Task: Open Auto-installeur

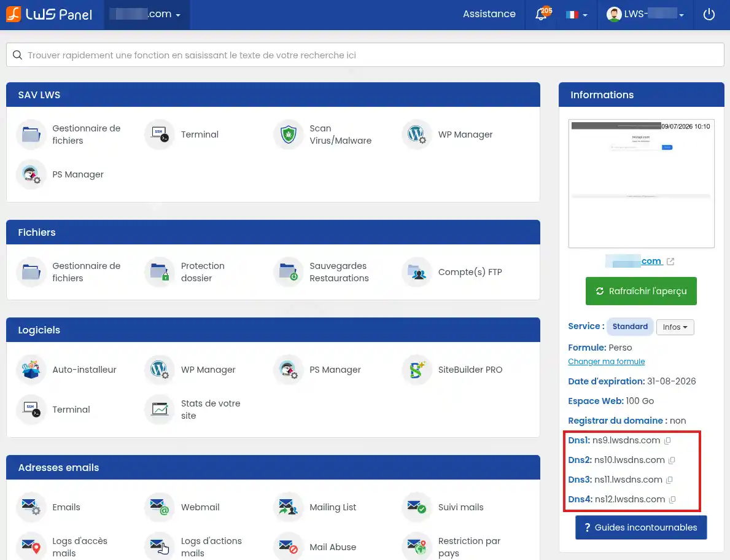Action: click(66, 370)
